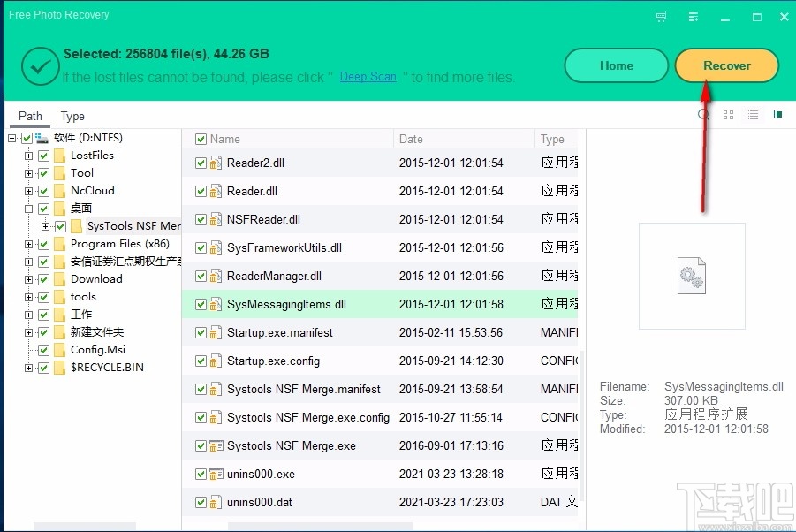Switch to the Type tab

click(x=72, y=116)
